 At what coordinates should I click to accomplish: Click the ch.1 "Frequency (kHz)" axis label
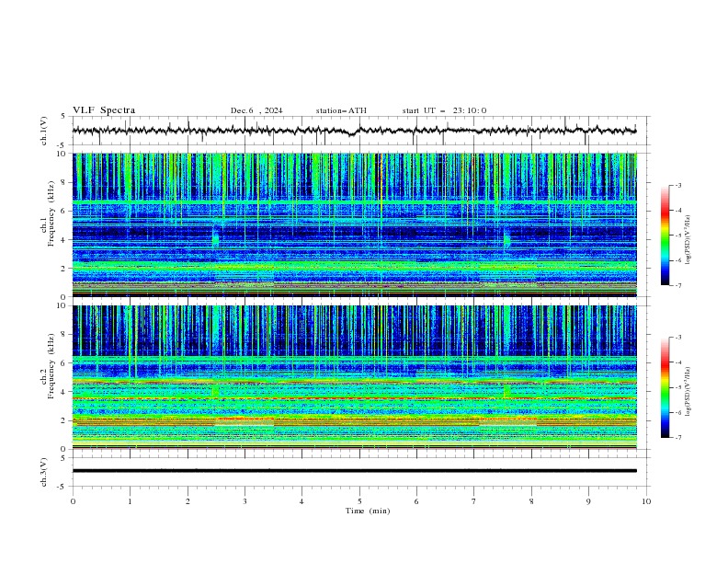(x=51, y=214)
